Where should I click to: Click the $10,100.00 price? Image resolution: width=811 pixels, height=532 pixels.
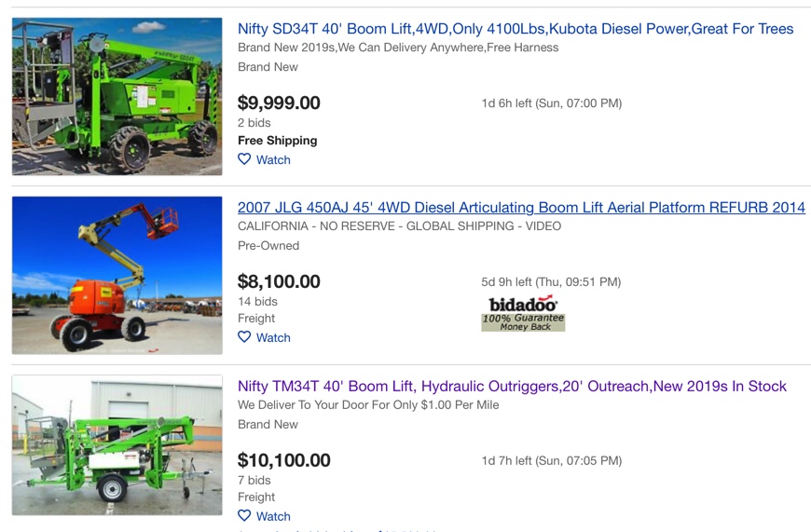[284, 460]
